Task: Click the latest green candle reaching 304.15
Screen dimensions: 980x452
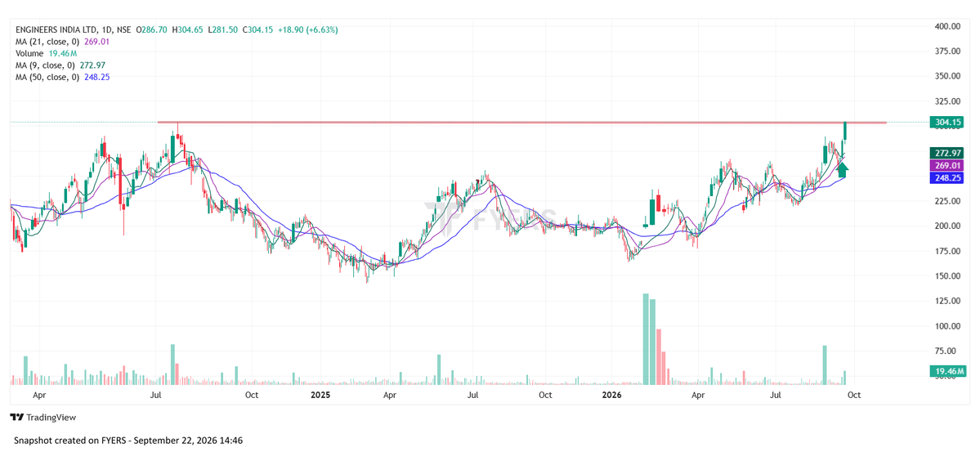Action: click(x=845, y=131)
